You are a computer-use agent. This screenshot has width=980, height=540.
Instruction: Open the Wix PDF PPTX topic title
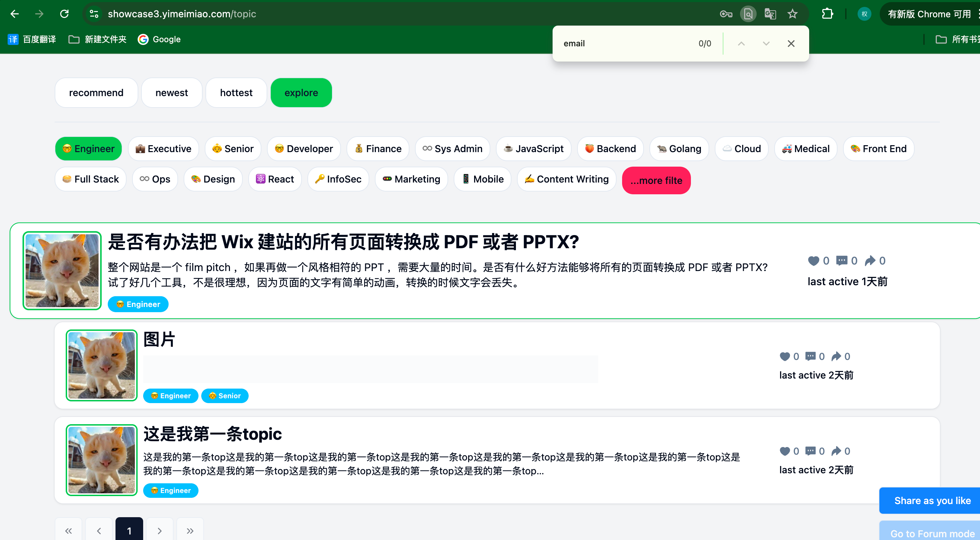pyautogui.click(x=343, y=242)
